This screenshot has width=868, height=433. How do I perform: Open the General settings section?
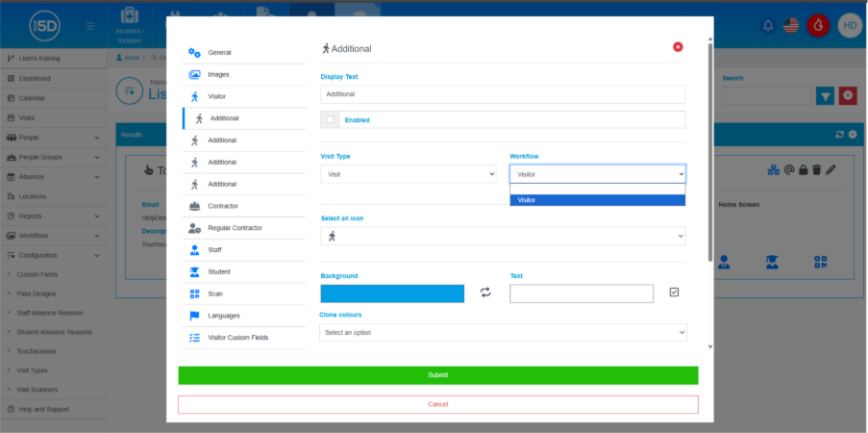(244, 53)
